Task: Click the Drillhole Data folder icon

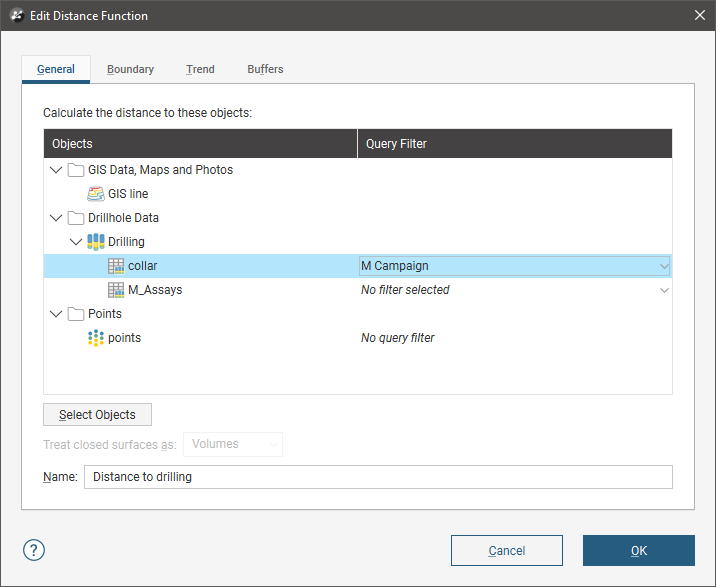Action: [76, 218]
